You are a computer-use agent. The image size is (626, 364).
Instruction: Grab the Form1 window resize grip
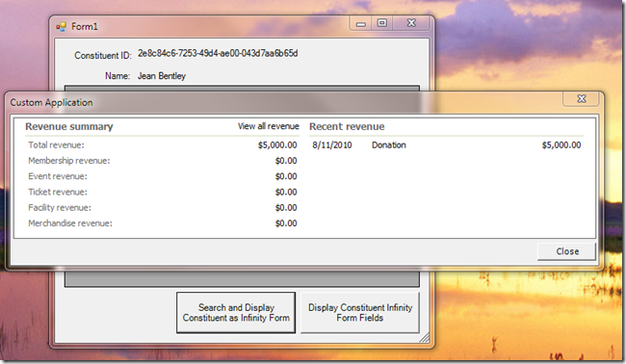tap(425, 338)
